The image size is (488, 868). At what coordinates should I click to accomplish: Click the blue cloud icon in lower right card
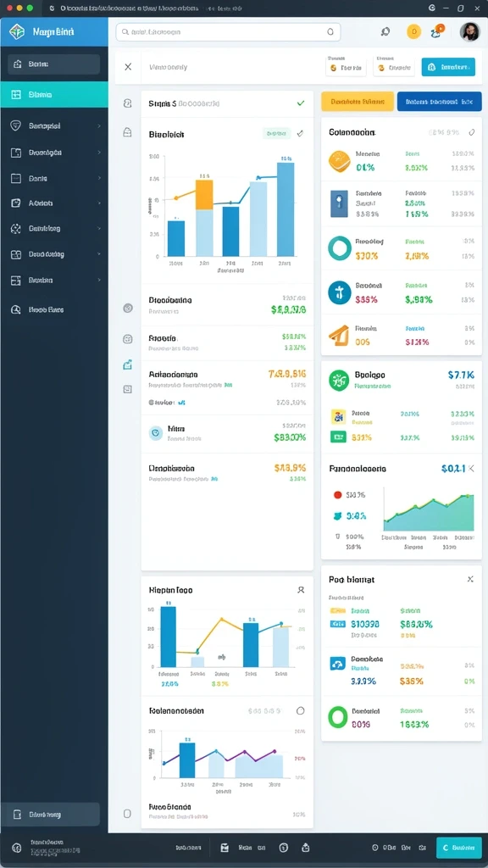[337, 664]
